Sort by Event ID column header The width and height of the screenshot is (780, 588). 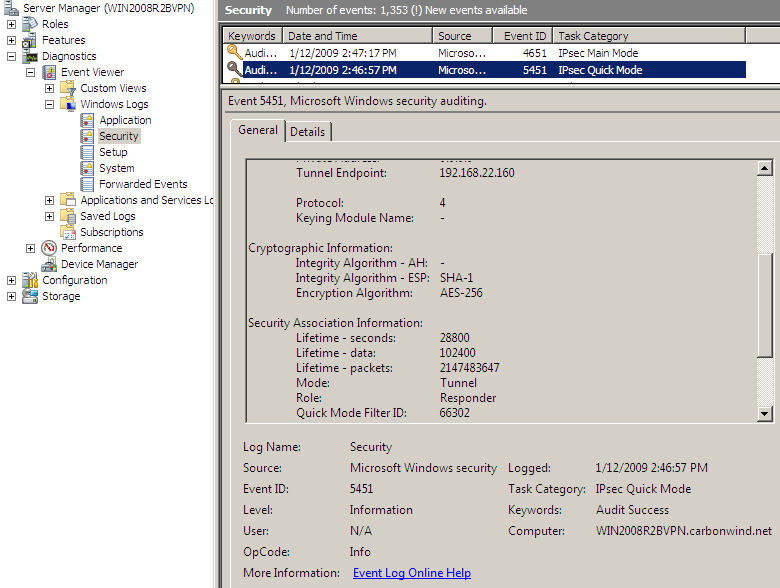522,36
